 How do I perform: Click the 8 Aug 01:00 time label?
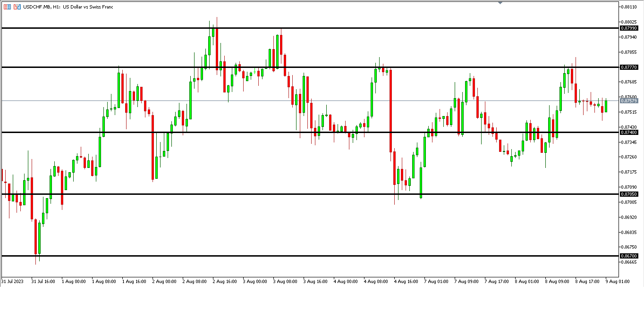click(x=527, y=282)
